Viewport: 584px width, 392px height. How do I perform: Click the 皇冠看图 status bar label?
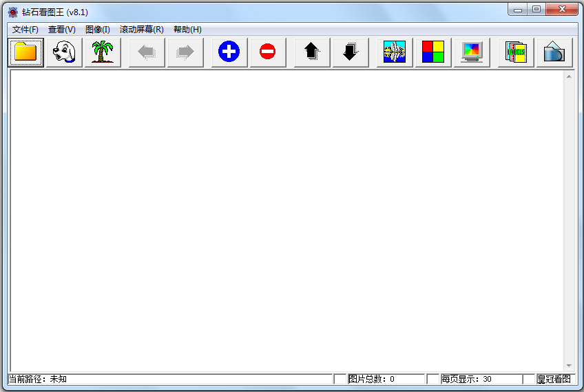click(x=554, y=380)
